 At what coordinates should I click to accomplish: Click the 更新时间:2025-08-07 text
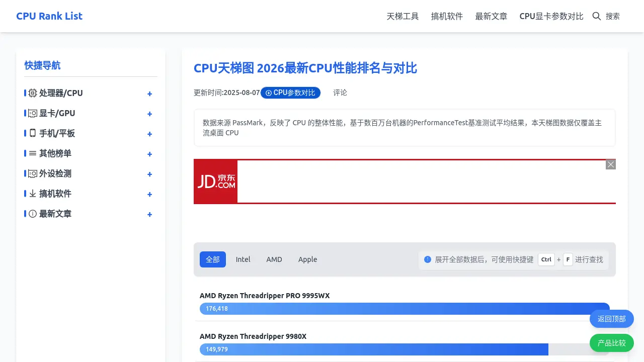227,93
